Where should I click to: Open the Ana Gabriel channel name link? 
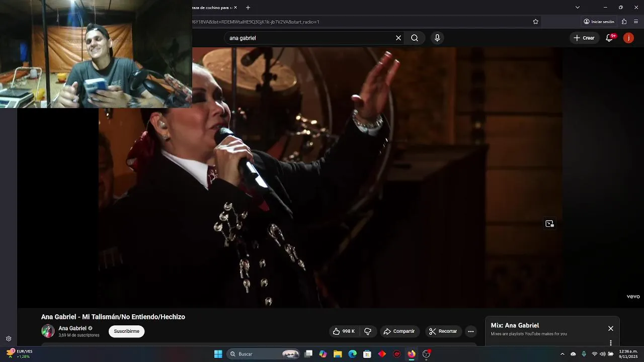point(72,328)
